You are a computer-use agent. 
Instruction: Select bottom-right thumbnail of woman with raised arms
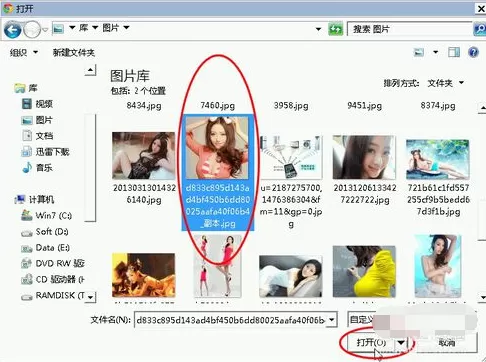[438, 266]
